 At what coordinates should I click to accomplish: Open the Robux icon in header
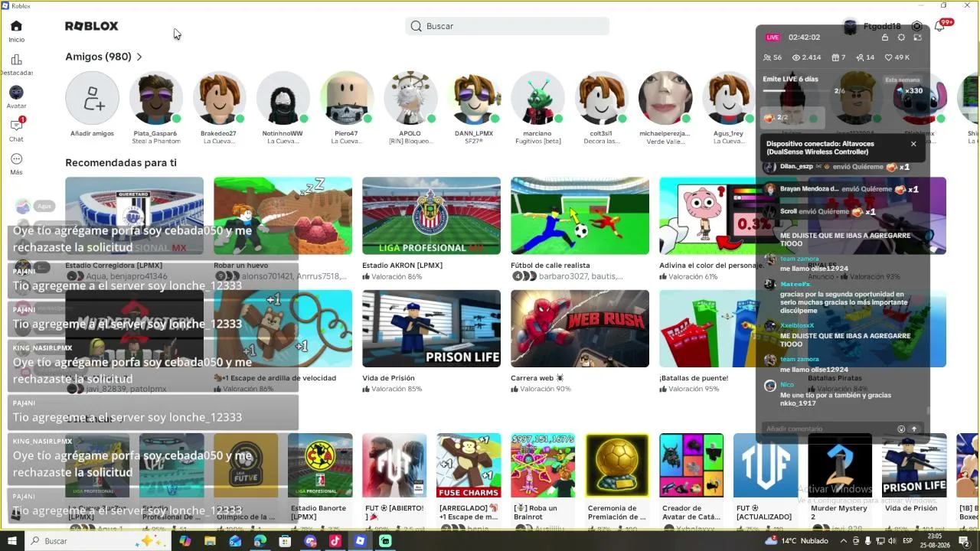pos(916,26)
